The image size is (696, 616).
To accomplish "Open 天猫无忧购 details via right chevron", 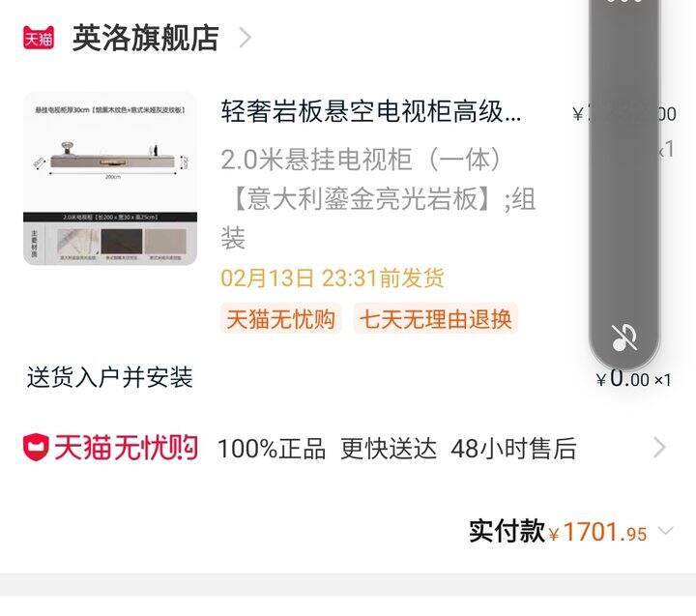I will [660, 448].
